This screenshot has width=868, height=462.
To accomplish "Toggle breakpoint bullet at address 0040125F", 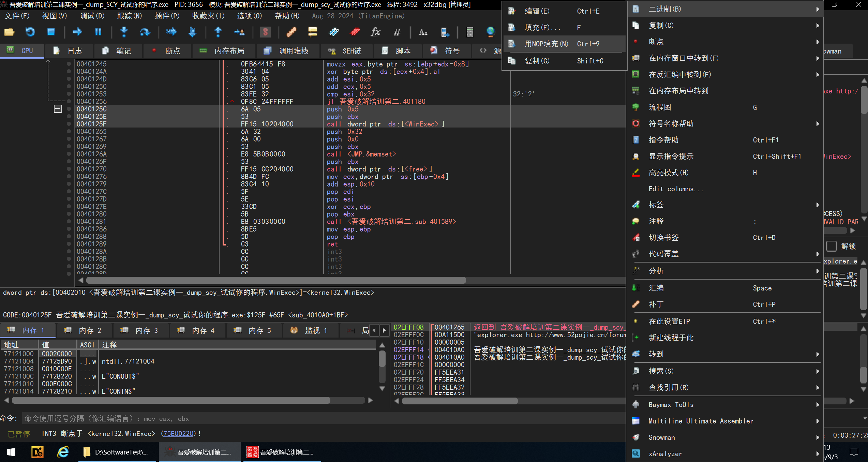I will (x=69, y=124).
